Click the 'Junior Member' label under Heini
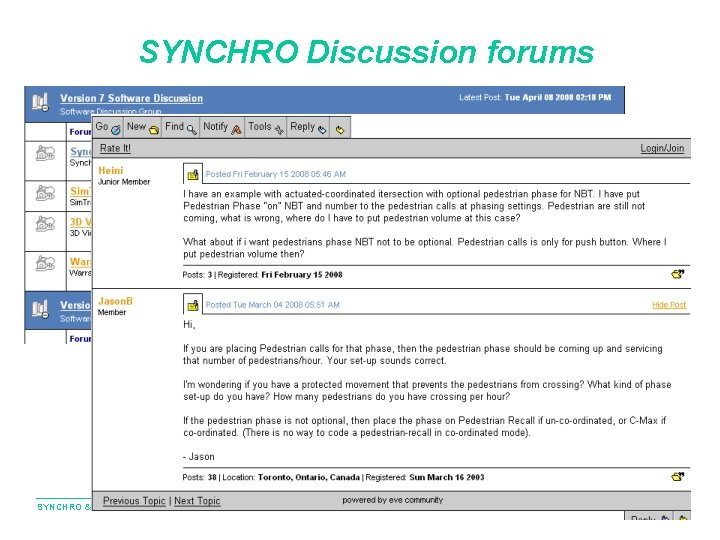The image size is (720, 540). (x=124, y=182)
